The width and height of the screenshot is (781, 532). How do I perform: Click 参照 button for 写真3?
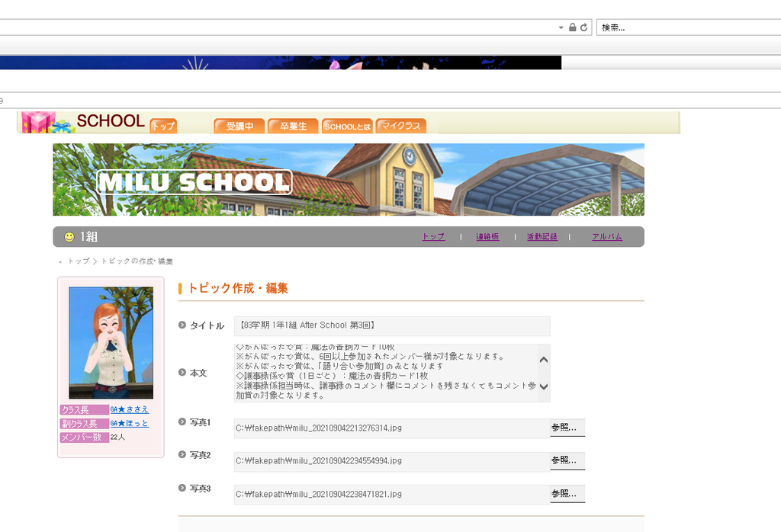click(567, 494)
